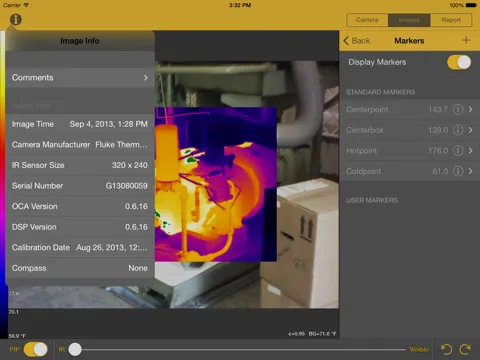Expand the Comments row
Image resolution: width=480 pixels, height=360 pixels.
point(80,78)
